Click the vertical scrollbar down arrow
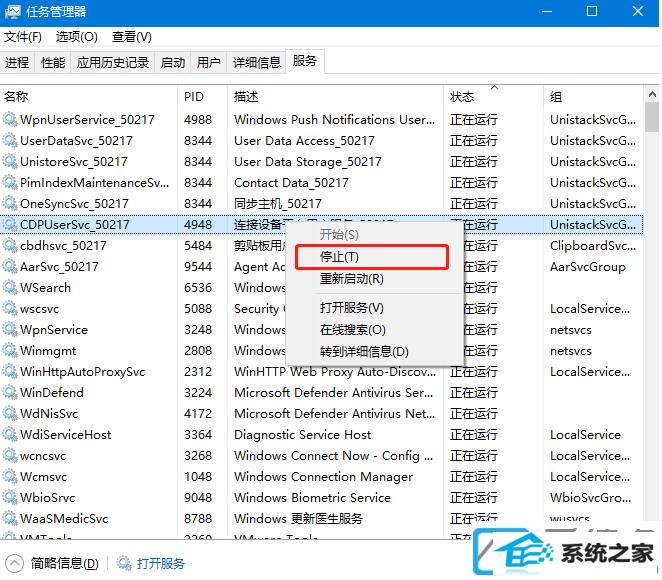The height and width of the screenshot is (580, 662). [651, 539]
